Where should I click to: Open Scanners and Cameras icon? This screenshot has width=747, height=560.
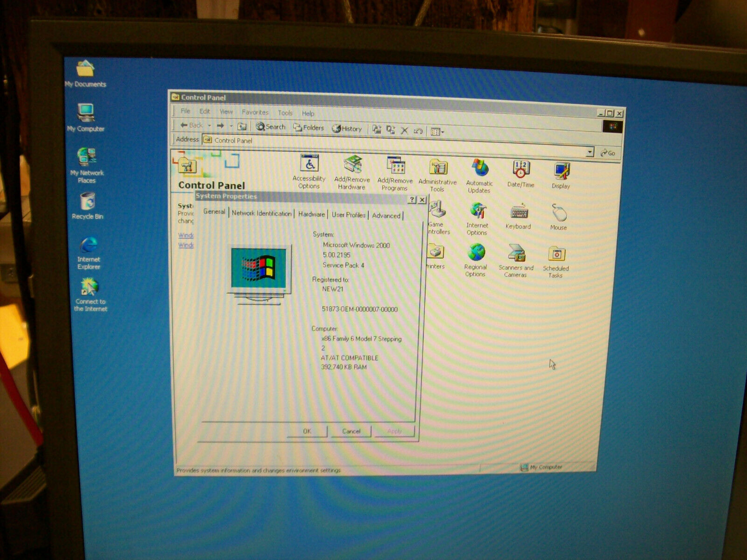pos(516,261)
